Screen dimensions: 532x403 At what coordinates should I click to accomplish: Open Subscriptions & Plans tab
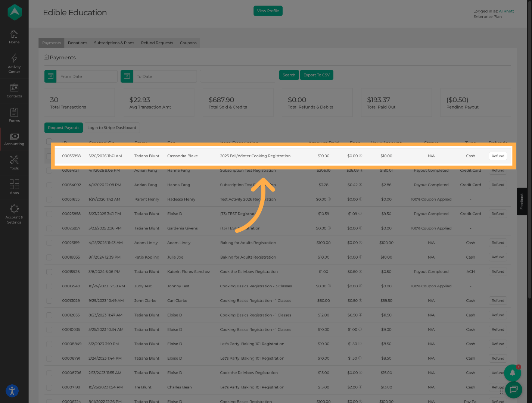tap(114, 43)
